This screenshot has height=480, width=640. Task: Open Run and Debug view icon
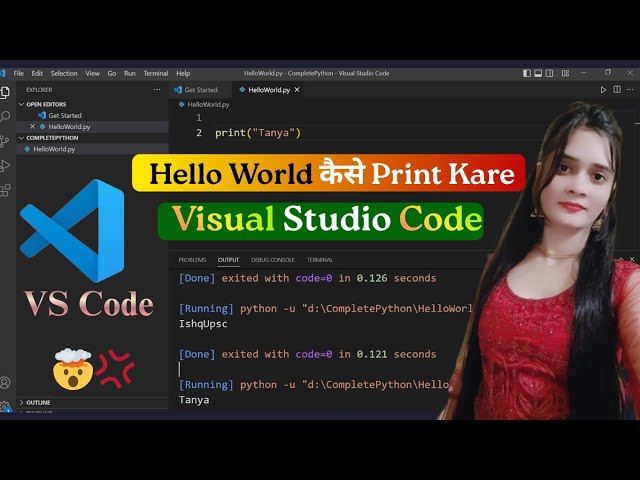[x=5, y=166]
